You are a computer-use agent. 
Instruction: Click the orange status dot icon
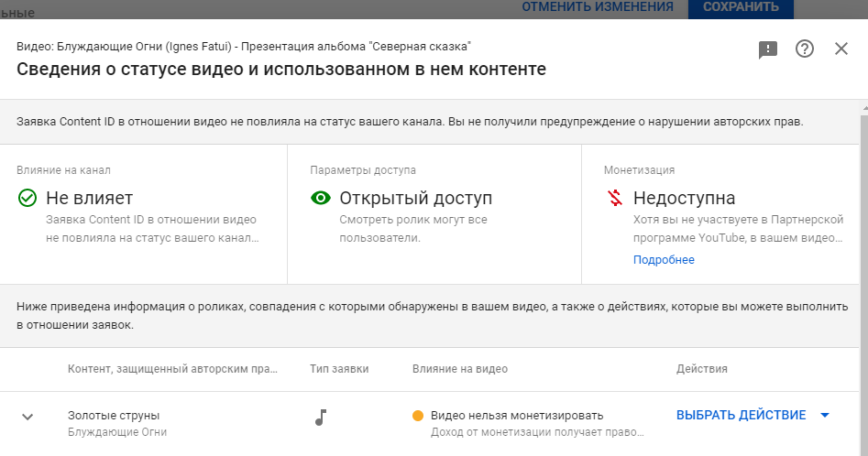click(418, 416)
